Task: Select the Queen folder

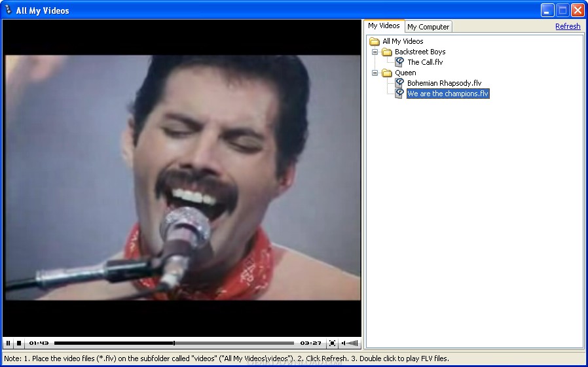Action: tap(405, 73)
